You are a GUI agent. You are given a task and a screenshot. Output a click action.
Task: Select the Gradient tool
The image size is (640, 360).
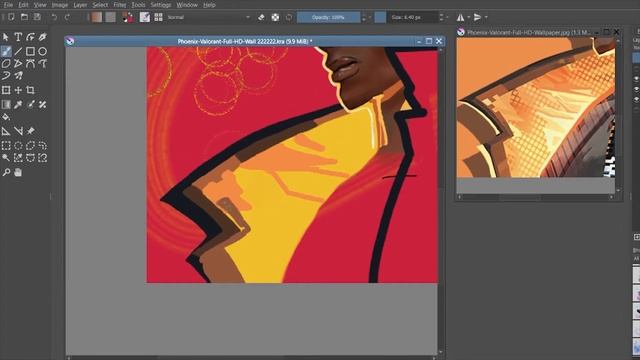click(x=6, y=105)
